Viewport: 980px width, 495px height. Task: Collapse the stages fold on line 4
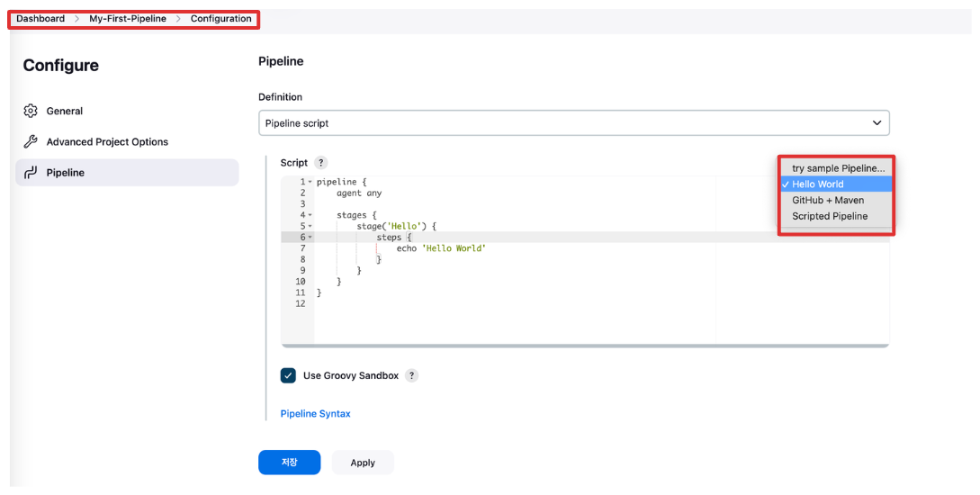[x=310, y=215]
